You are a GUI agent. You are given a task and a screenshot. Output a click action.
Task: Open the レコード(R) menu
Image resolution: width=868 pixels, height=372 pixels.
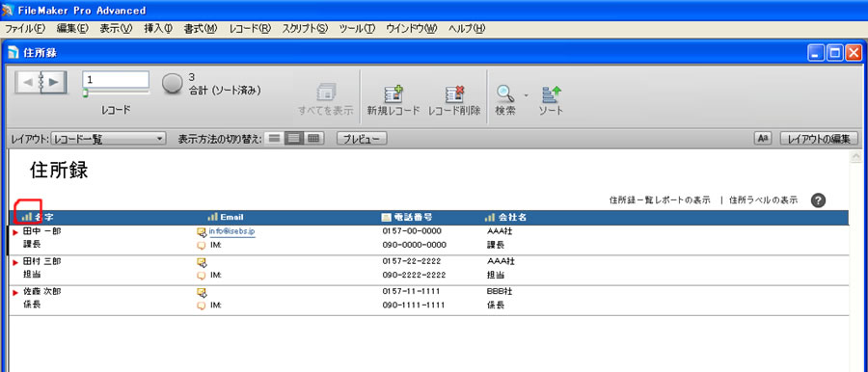pos(250,29)
